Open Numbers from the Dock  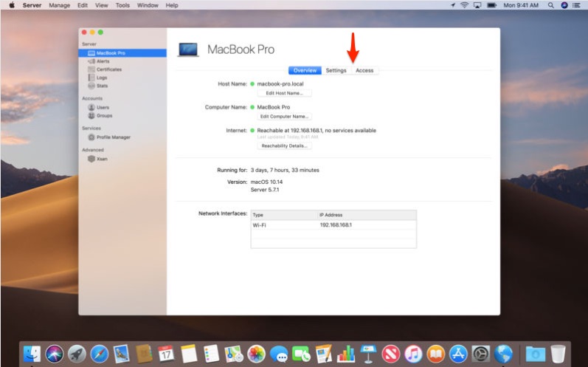346,354
